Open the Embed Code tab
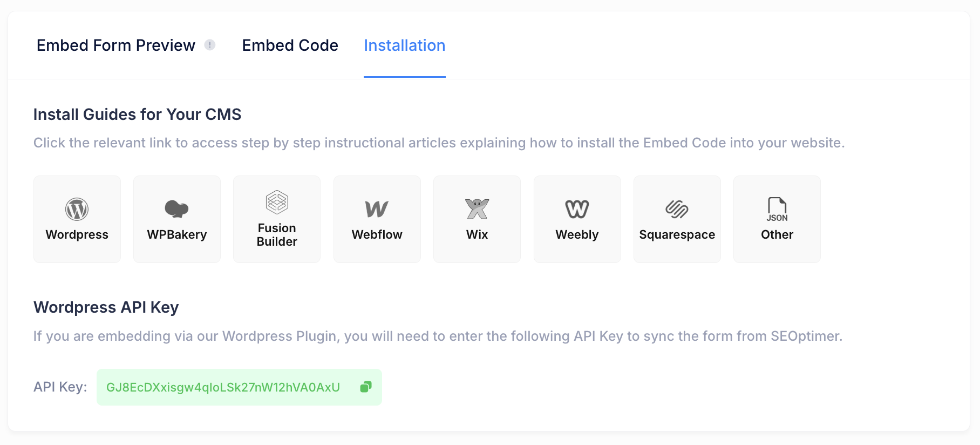Viewport: 980px width, 445px height. pyautogui.click(x=290, y=45)
